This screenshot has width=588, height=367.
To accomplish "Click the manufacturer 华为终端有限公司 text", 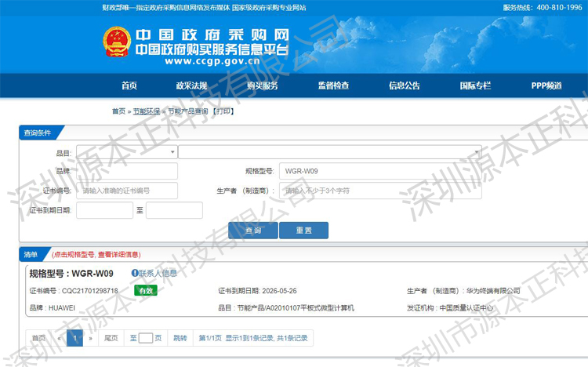I will (493, 291).
